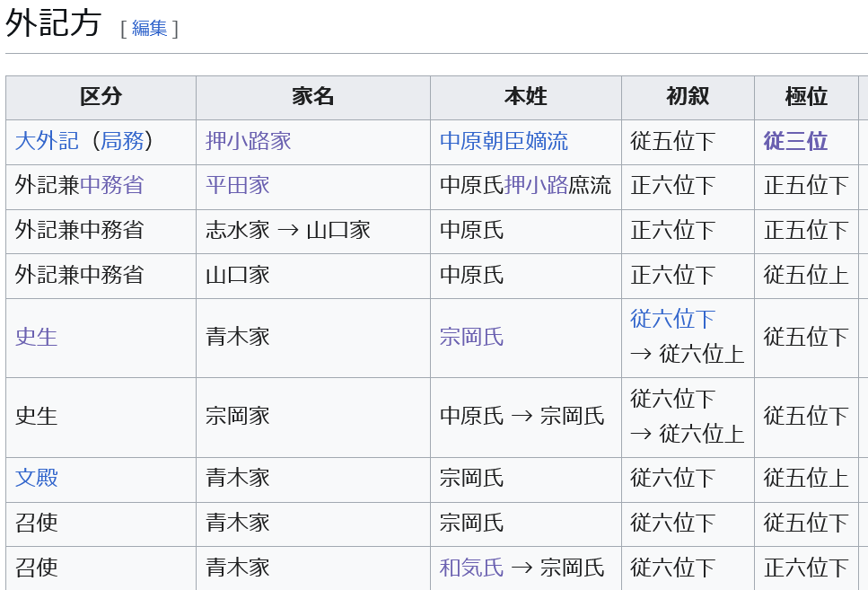Image resolution: width=868 pixels, height=590 pixels.
Task: Click the 家名 column header
Action: pos(312,97)
